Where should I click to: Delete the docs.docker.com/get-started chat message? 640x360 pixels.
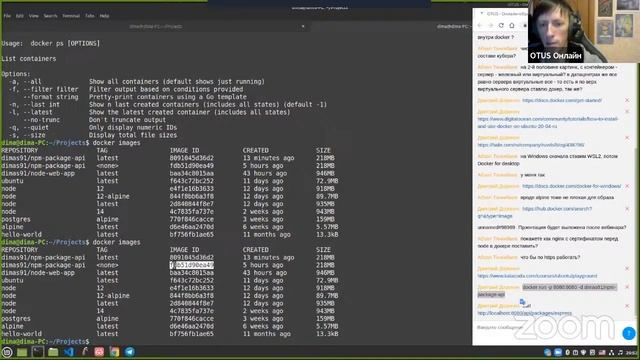pyautogui.click(x=627, y=100)
